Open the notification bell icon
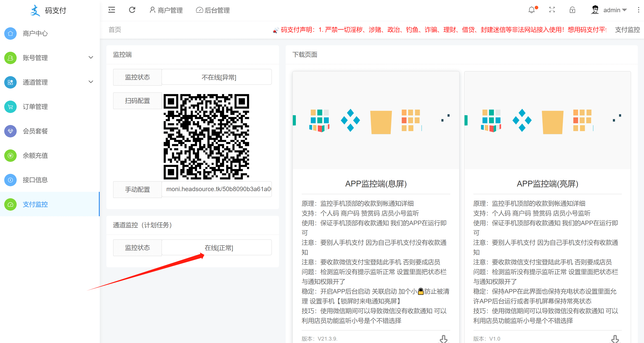Image resolution: width=644 pixels, height=343 pixels. [532, 10]
